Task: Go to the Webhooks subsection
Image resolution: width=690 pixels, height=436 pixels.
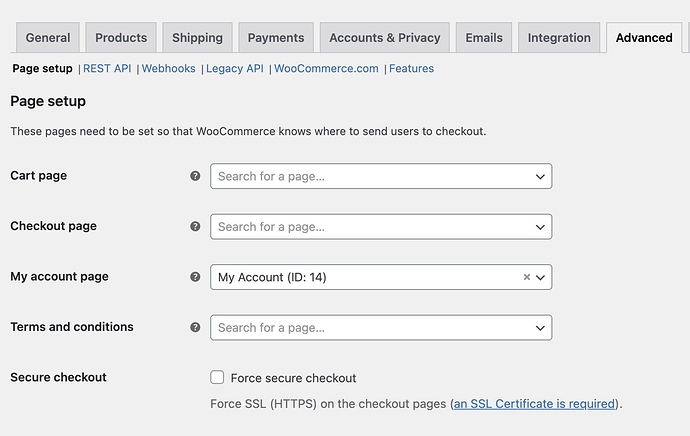Action: 169,69
